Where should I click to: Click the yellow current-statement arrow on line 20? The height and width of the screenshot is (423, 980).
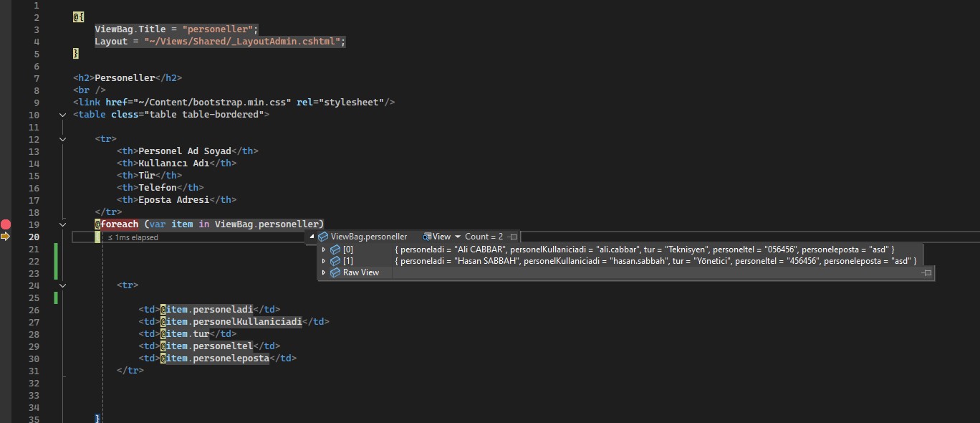(x=6, y=237)
